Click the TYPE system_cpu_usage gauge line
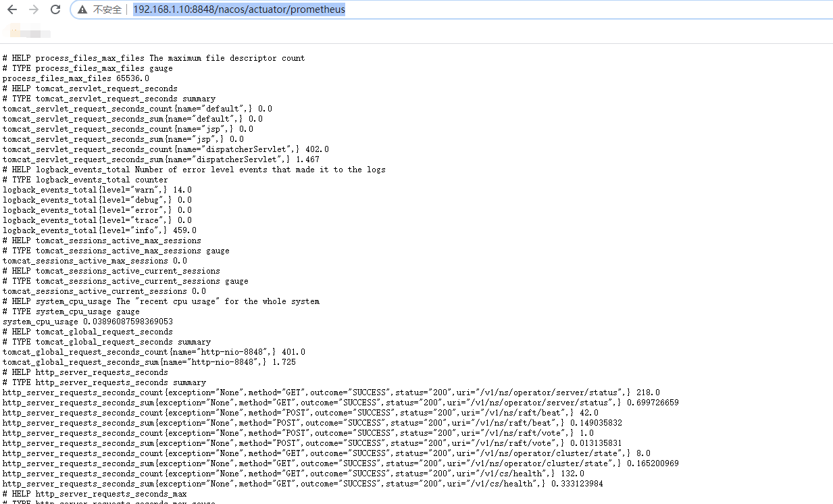The height and width of the screenshot is (504, 833). tap(76, 311)
